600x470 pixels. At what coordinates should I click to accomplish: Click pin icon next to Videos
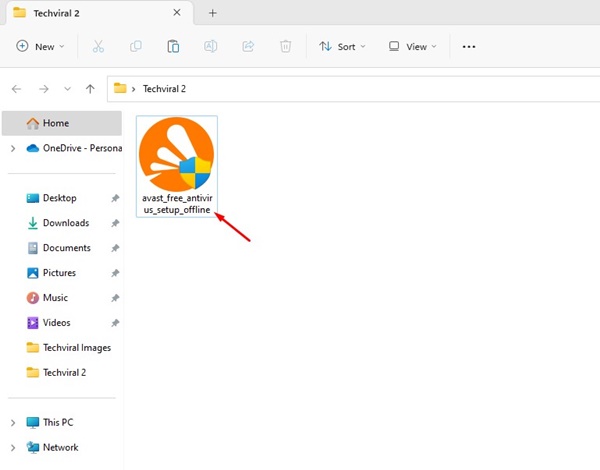(x=115, y=323)
